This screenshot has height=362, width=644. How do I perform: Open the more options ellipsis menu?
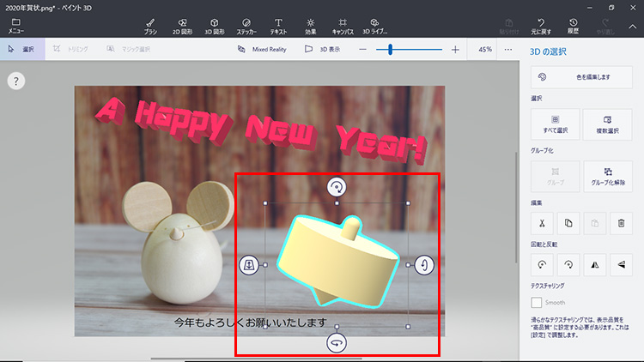[x=507, y=50]
